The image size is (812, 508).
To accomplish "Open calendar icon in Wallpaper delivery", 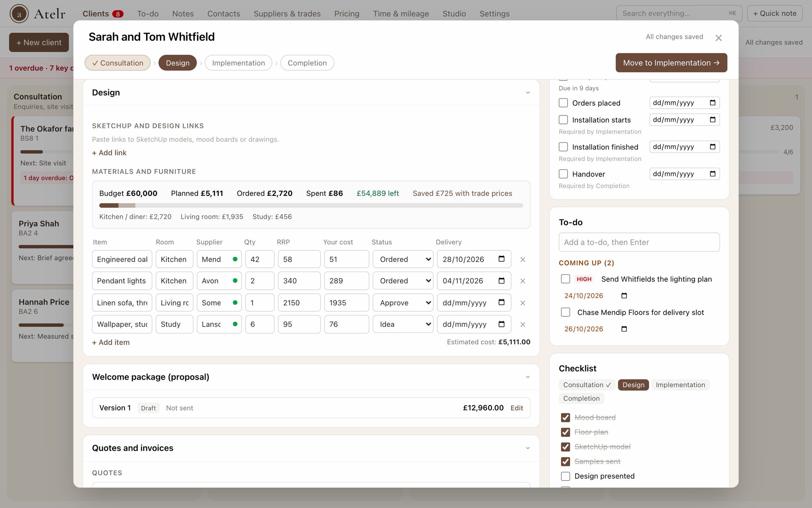I will 501,324.
